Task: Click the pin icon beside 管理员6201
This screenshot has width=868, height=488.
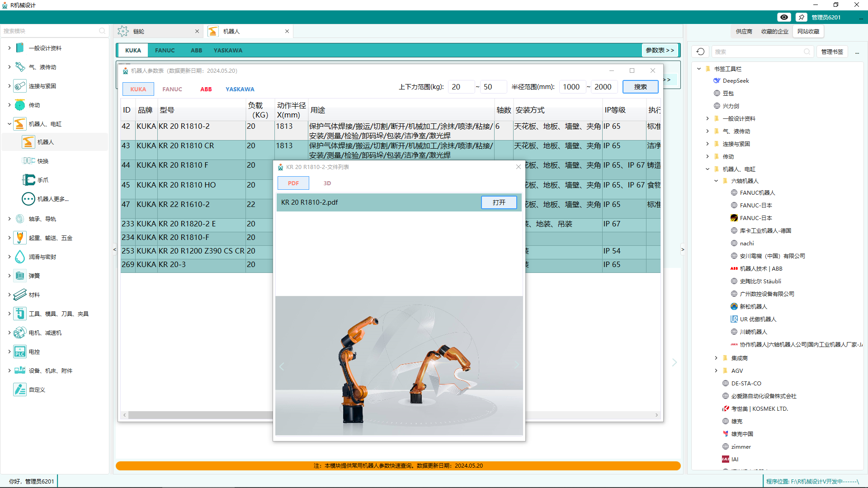Action: (801, 17)
